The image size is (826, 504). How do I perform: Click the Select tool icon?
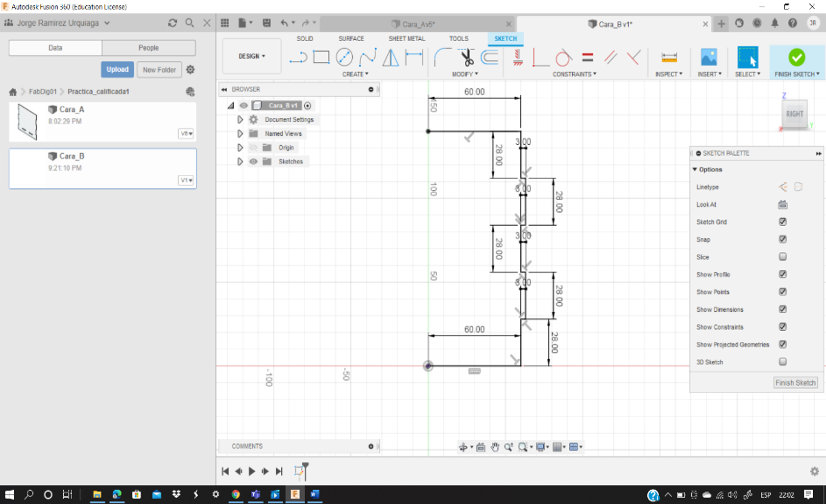[x=747, y=57]
